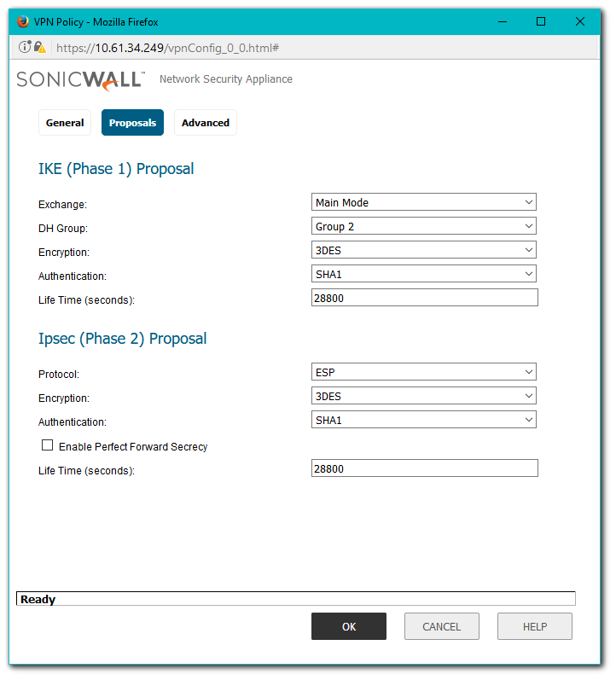Close the VPN Policy window
Viewport: 616px width, 680px height.
(x=580, y=22)
